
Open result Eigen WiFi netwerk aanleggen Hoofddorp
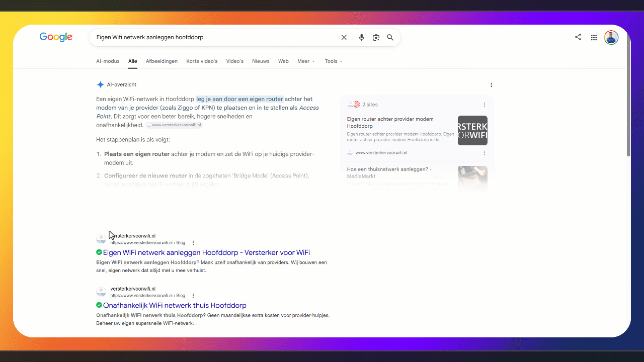[206, 252]
